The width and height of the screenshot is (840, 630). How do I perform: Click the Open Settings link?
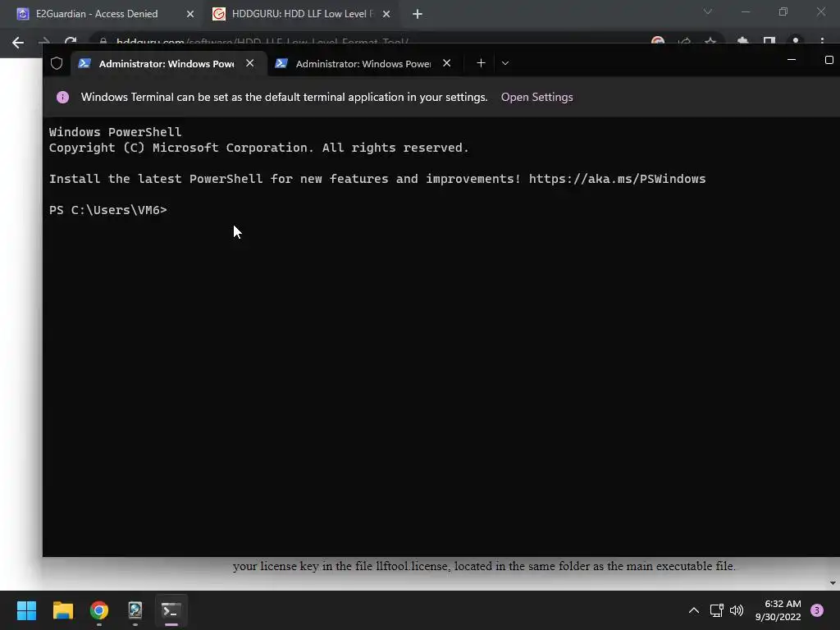point(536,97)
